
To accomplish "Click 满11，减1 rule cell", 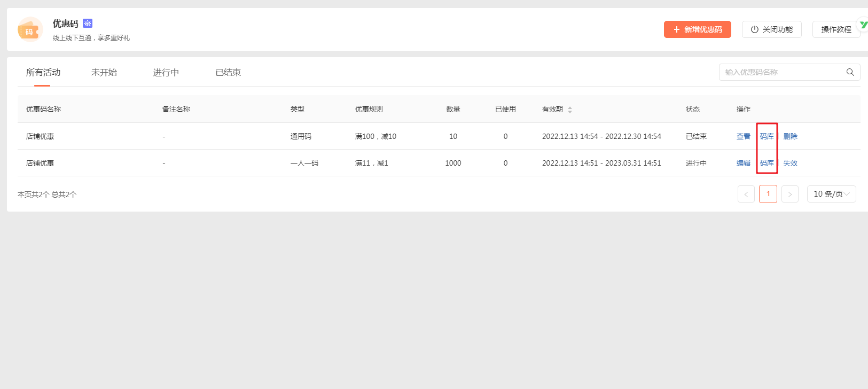I will click(372, 163).
